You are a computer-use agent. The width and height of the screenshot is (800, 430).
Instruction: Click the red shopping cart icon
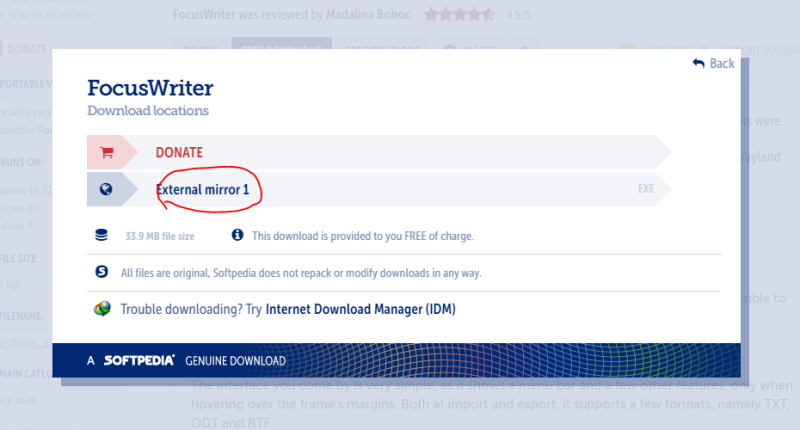(107, 152)
